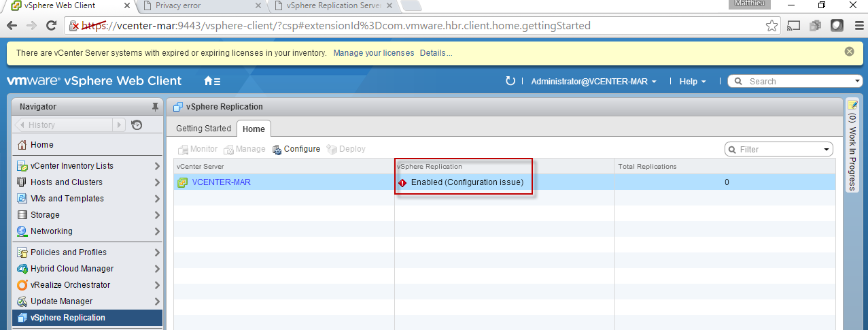Image resolution: width=868 pixels, height=330 pixels.
Task: Open the VCENTER-MAR link
Action: [x=222, y=182]
